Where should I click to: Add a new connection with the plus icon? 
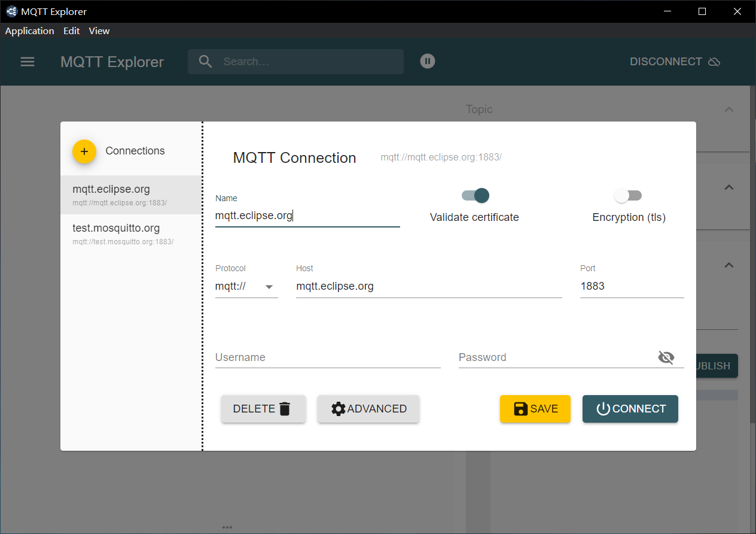pyautogui.click(x=84, y=151)
